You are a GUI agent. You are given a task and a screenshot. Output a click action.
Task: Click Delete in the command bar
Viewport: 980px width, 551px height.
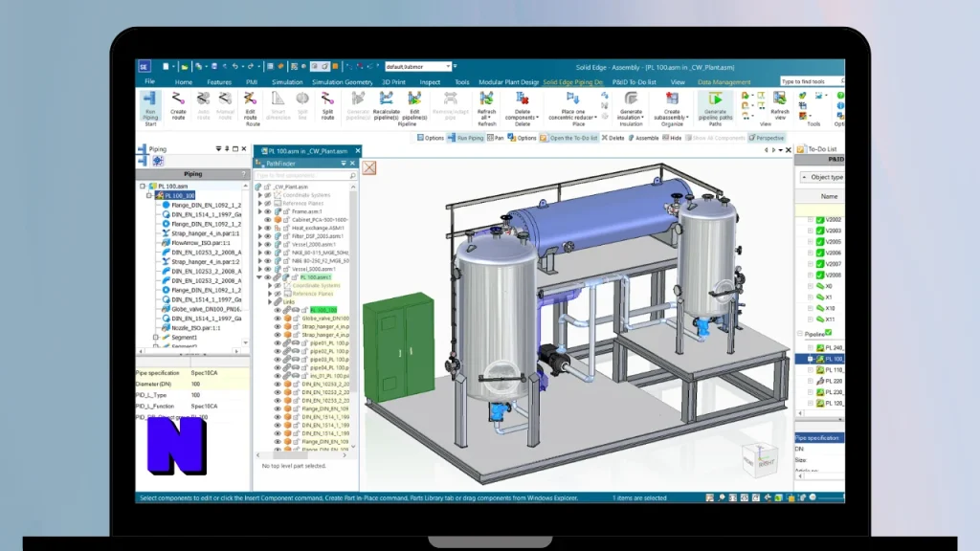[x=613, y=138]
